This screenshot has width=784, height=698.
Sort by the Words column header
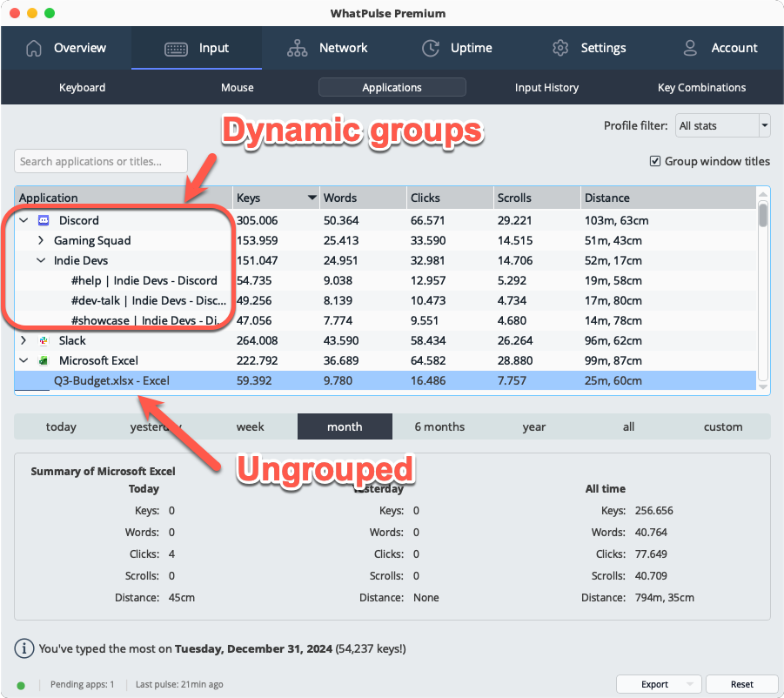pos(363,198)
